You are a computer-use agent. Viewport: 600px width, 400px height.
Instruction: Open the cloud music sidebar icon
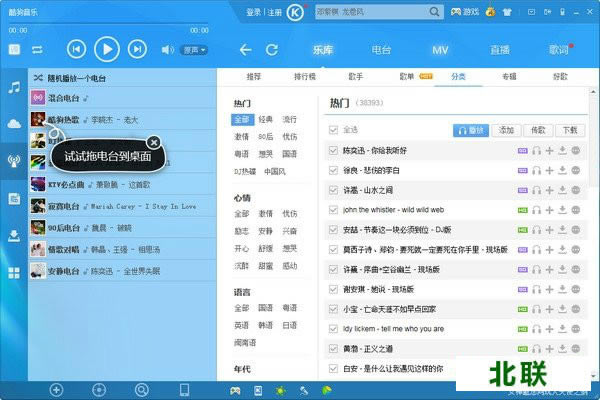[x=14, y=124]
